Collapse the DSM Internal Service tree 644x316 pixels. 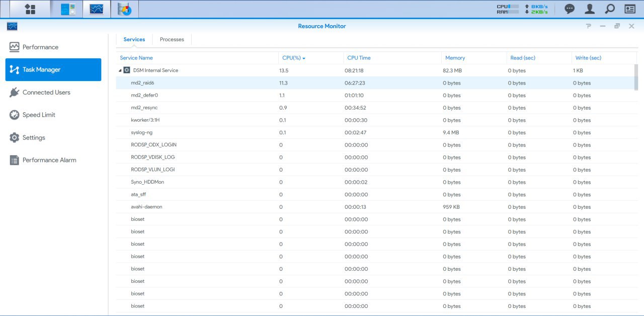(120, 70)
